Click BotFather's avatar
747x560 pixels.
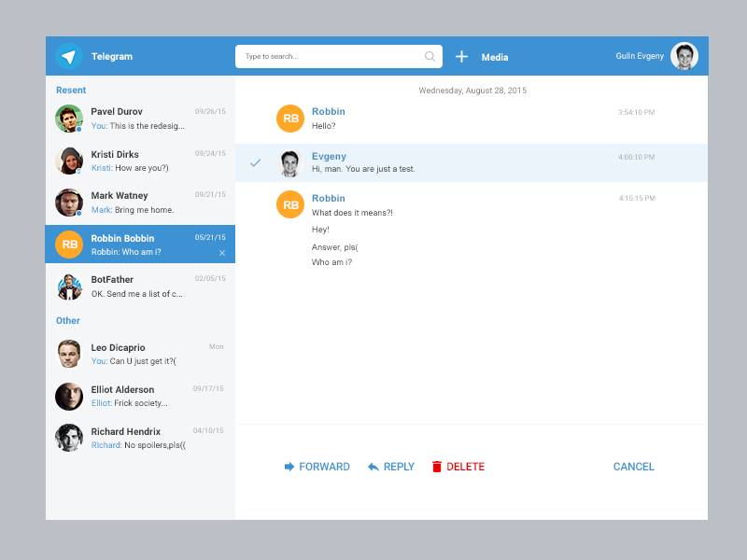click(69, 287)
